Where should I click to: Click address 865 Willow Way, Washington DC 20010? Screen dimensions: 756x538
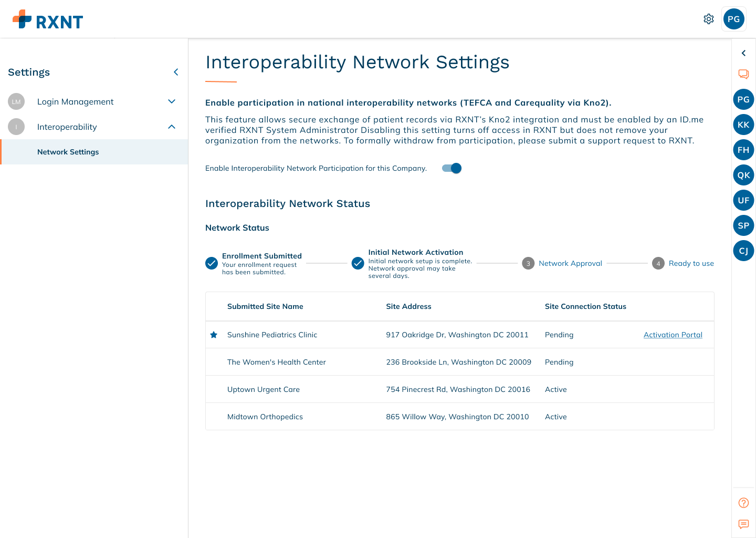457,417
